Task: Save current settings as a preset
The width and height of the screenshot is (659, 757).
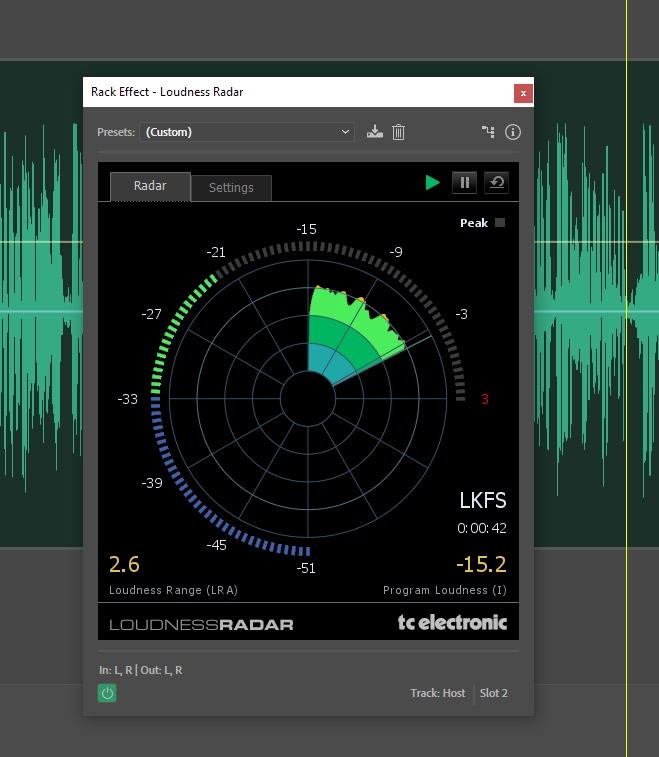Action: click(375, 132)
